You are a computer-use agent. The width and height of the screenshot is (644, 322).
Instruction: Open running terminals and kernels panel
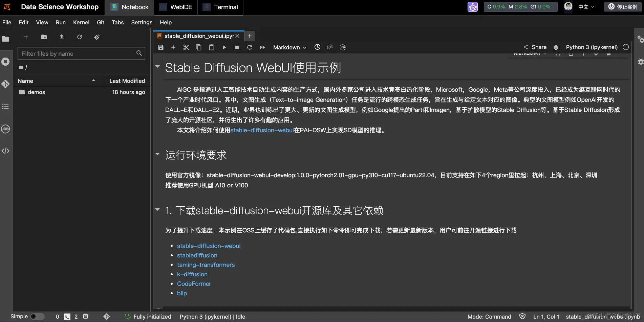pos(5,62)
